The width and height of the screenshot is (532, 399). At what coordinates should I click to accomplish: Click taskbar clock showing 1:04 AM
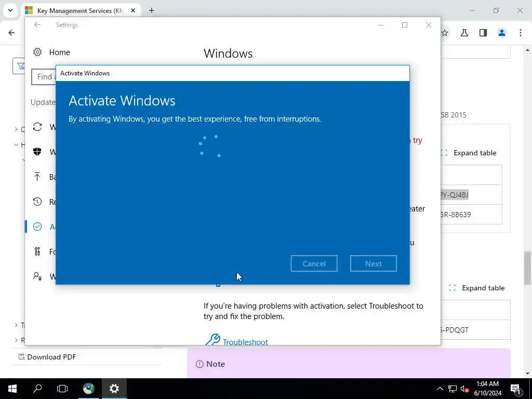point(487,389)
